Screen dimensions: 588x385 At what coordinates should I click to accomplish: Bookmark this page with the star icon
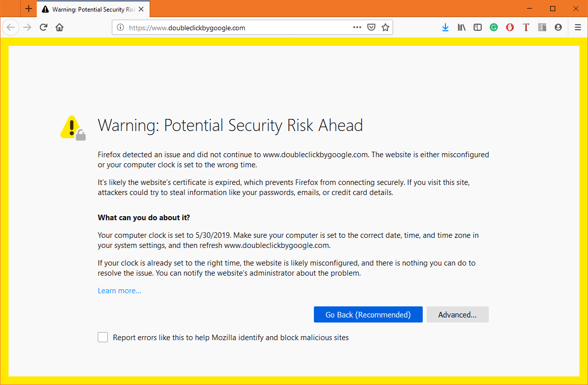(x=385, y=27)
